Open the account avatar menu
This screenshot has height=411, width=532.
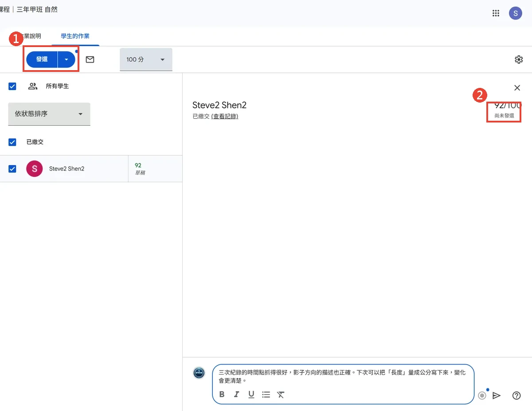515,13
